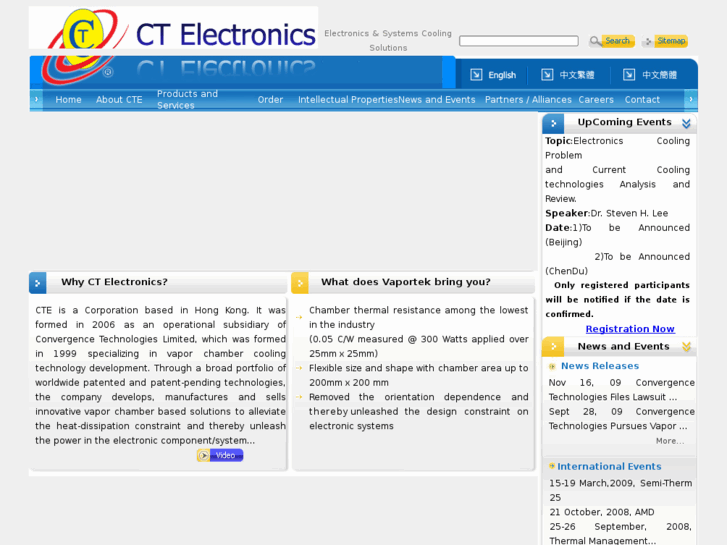The image size is (727, 545).
Task: Open Nov 16, 09 Convergence lawsuit news
Action: 621,390
